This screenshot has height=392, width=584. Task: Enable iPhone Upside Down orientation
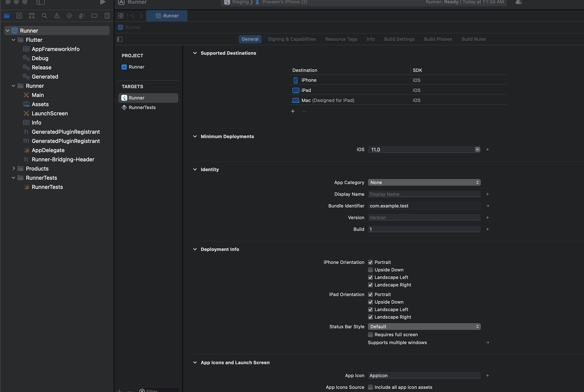click(x=370, y=270)
